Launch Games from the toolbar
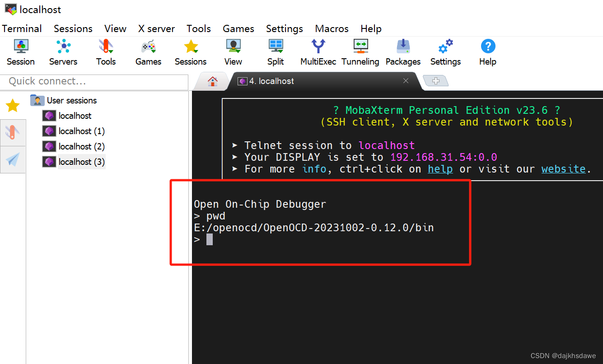 148,52
